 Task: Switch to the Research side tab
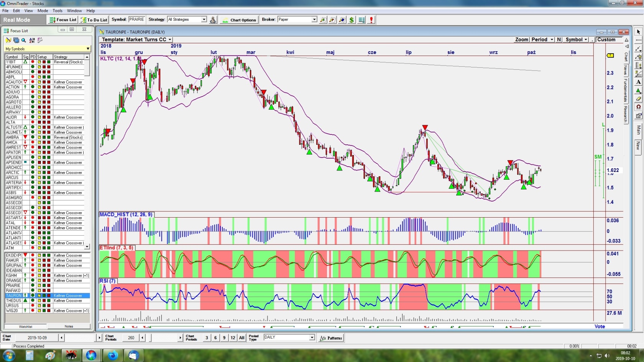click(626, 114)
